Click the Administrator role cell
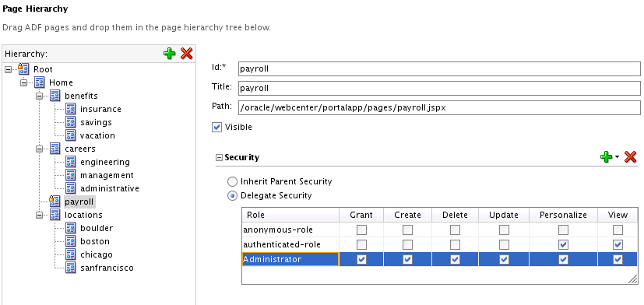644x305 pixels. pos(290,259)
